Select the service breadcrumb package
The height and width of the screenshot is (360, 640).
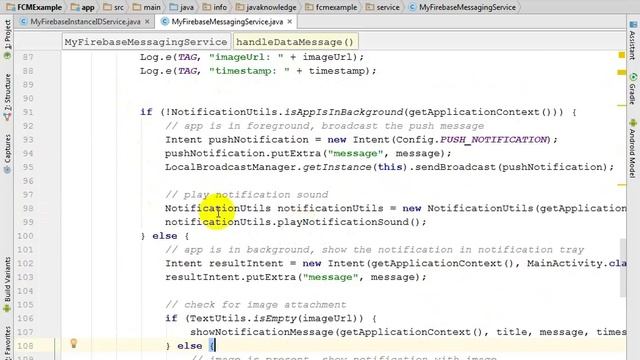tap(383, 7)
